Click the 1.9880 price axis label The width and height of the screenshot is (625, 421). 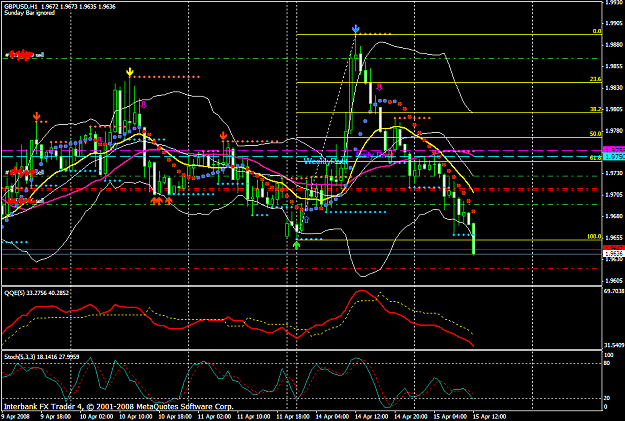coord(614,44)
